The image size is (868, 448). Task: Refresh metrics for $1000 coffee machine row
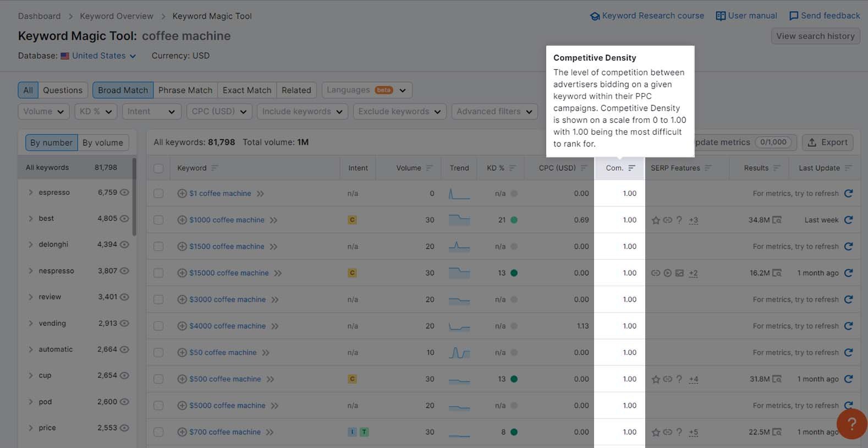pos(848,220)
